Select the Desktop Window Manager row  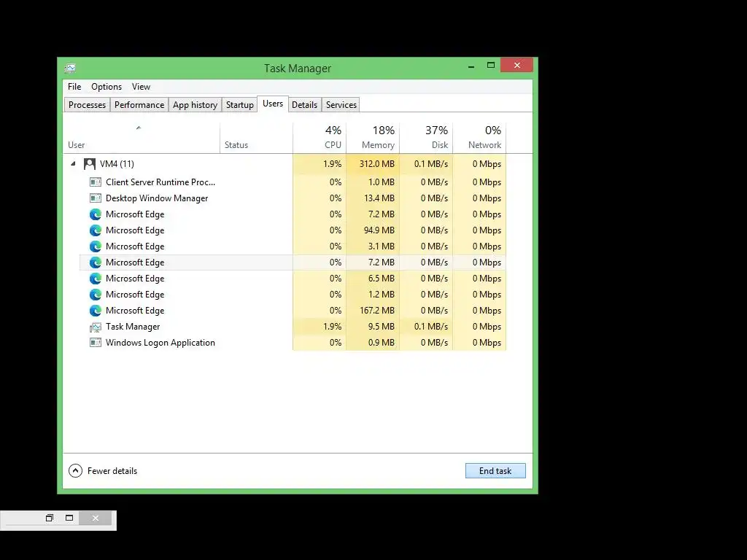(293, 198)
